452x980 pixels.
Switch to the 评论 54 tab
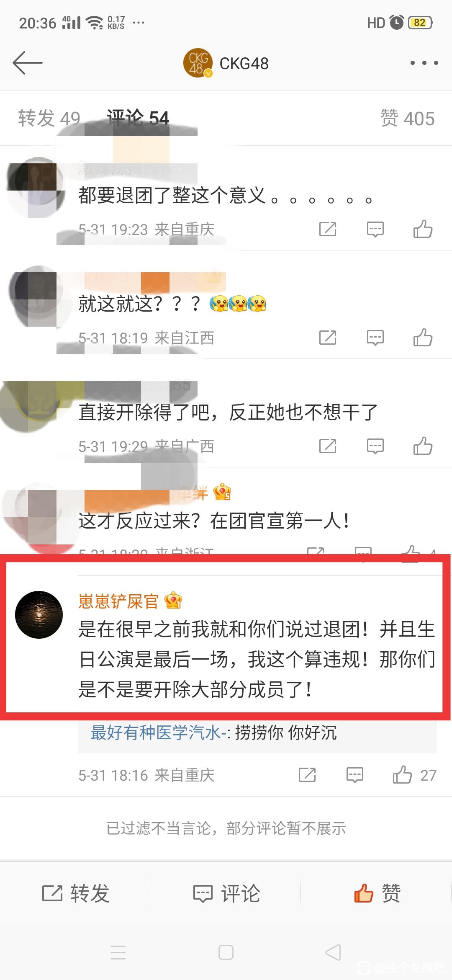(138, 119)
